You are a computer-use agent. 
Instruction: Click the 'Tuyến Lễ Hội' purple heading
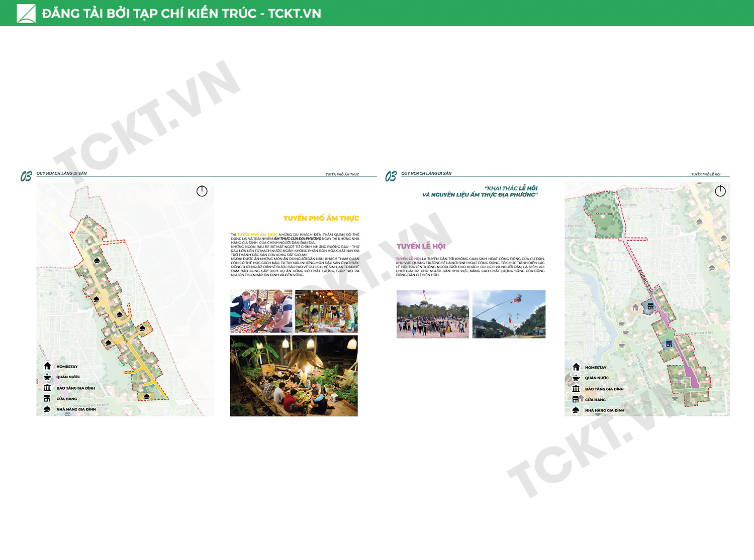421,246
